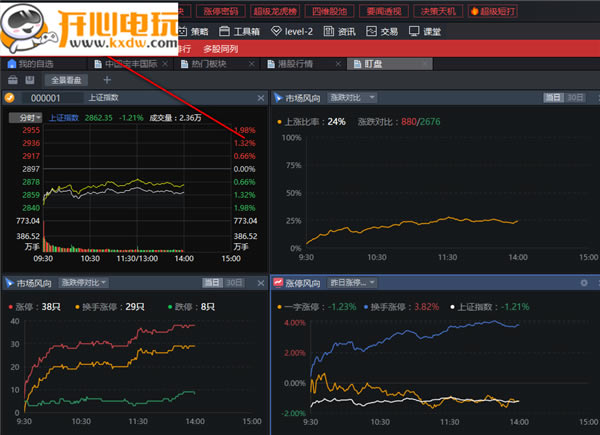
Task: Switch bottom-left 市场风向 panel to 30日
Action: [x=234, y=283]
